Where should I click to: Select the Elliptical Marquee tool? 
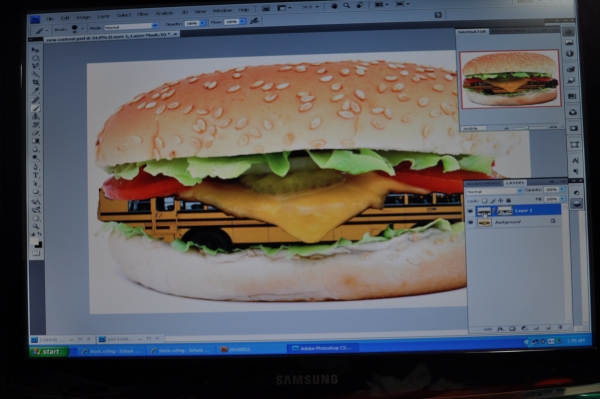[35, 58]
